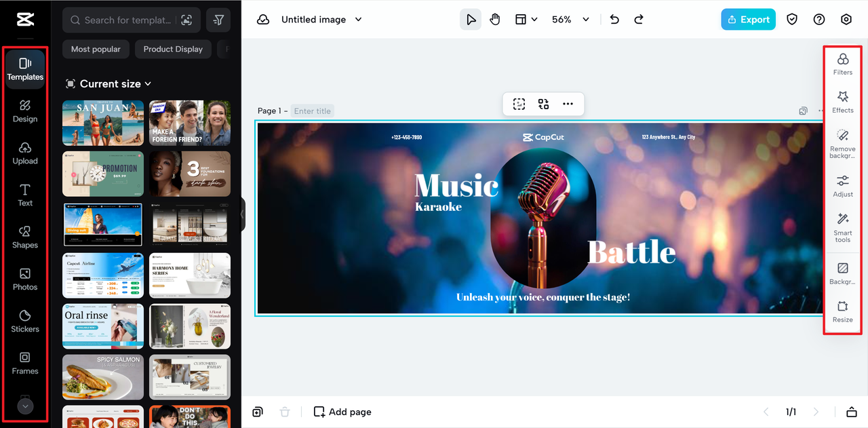Open the floating toolbar more options
This screenshot has width=868, height=428.
coord(568,104)
